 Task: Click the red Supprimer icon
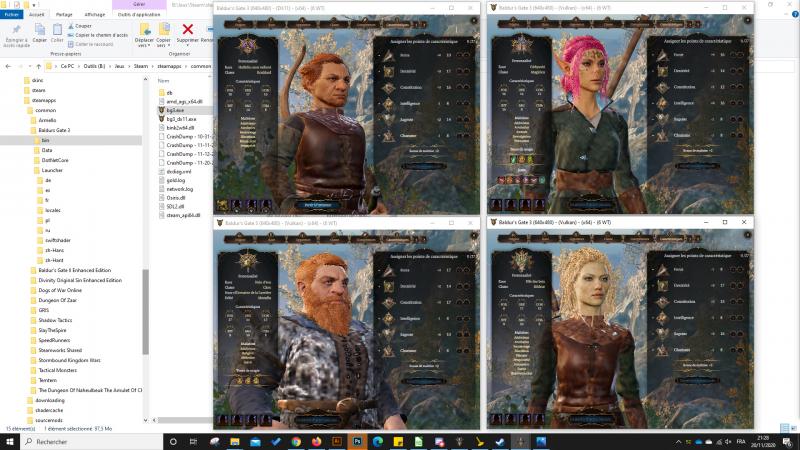(x=188, y=30)
